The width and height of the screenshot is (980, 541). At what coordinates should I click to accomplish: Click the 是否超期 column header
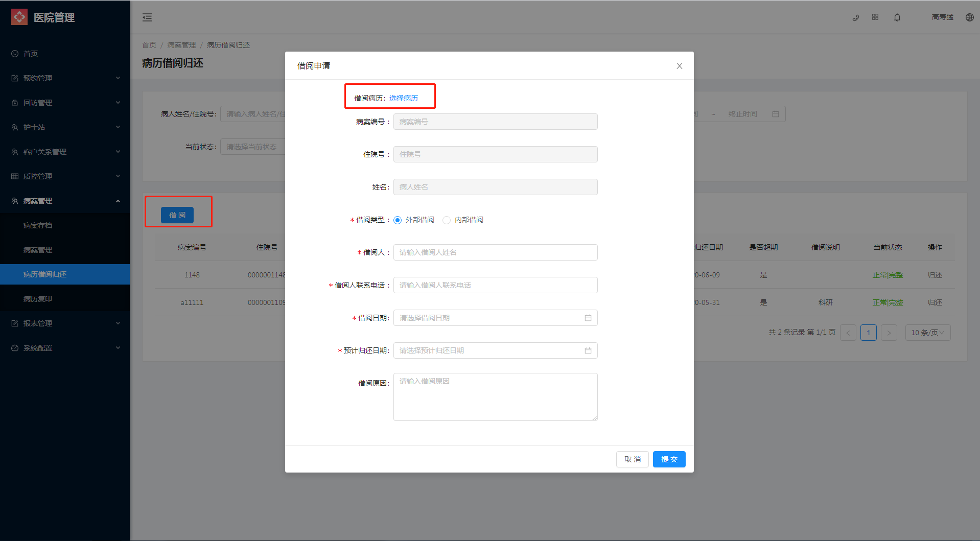pos(763,247)
